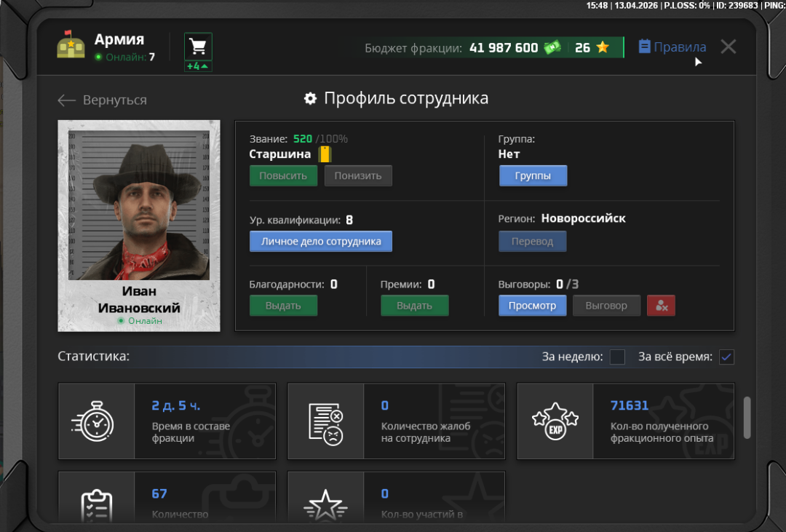Click the EXP stars experience icon
The image size is (786, 532).
tap(555, 421)
